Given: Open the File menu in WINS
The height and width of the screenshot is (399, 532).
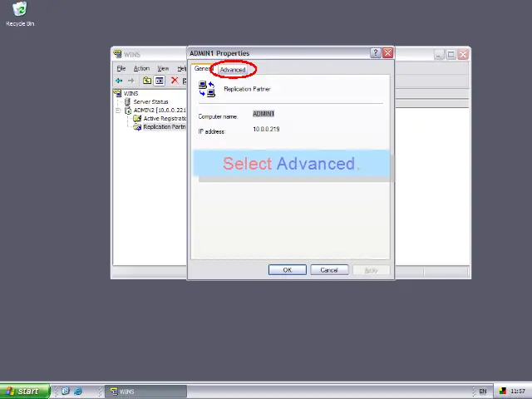Looking at the screenshot, I should click(121, 68).
